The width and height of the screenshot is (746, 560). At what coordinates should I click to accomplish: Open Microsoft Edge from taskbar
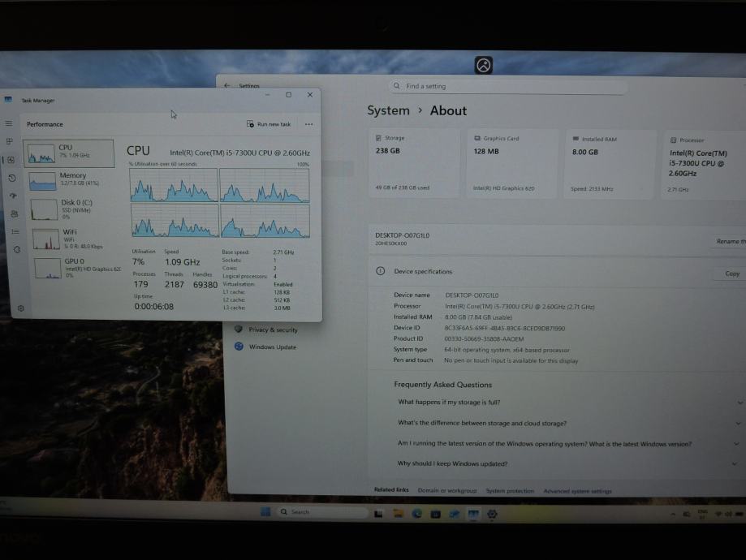[416, 514]
